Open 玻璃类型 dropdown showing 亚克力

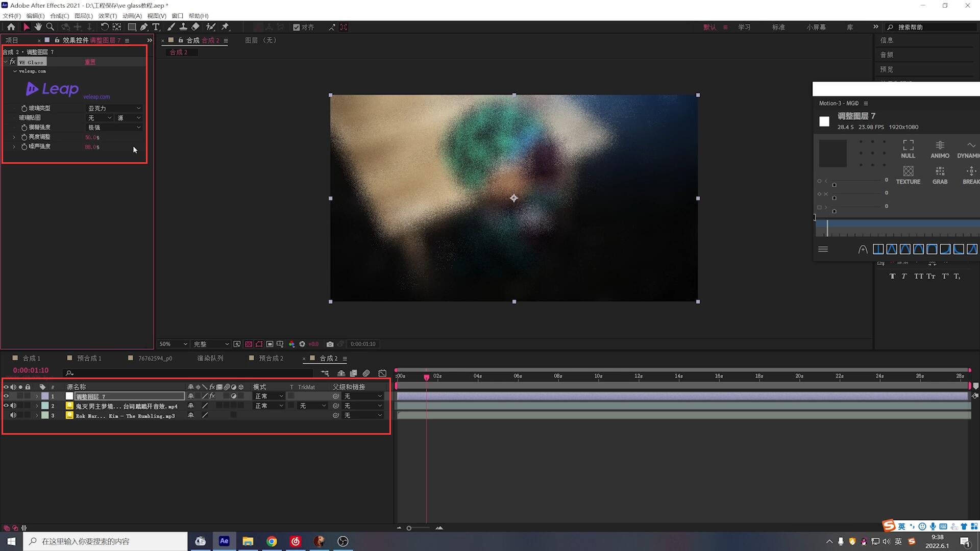[114, 109]
